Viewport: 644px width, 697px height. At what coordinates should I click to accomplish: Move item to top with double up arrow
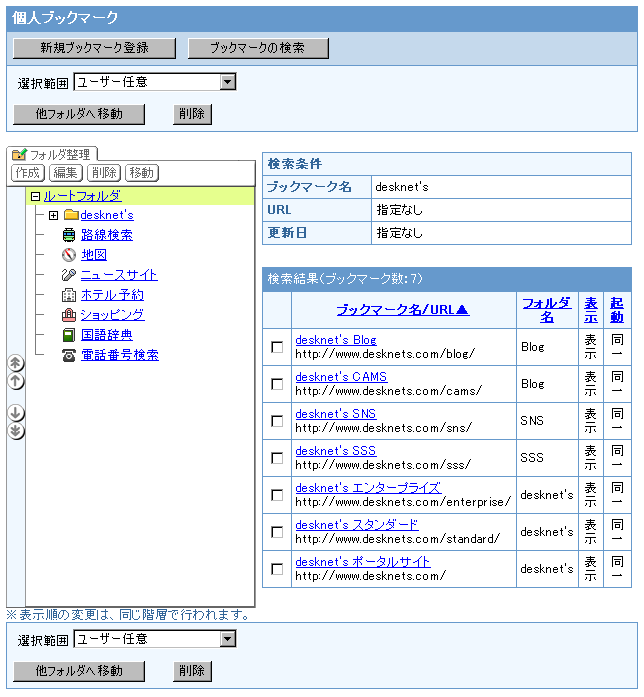16,363
